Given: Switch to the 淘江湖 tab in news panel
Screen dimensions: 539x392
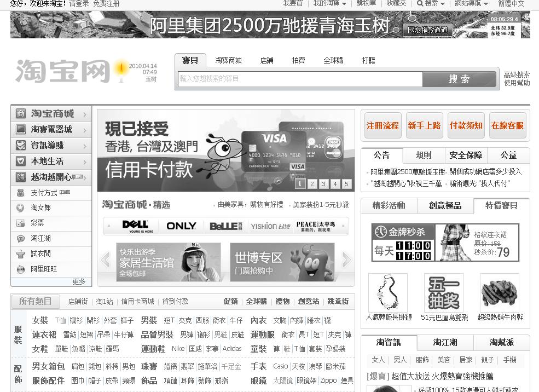Looking at the screenshot, I should click(445, 343).
